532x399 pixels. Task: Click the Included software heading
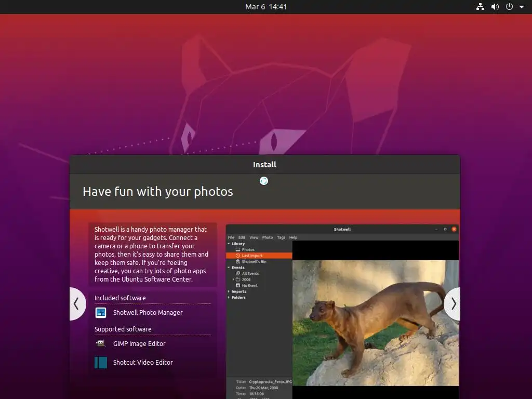click(120, 298)
